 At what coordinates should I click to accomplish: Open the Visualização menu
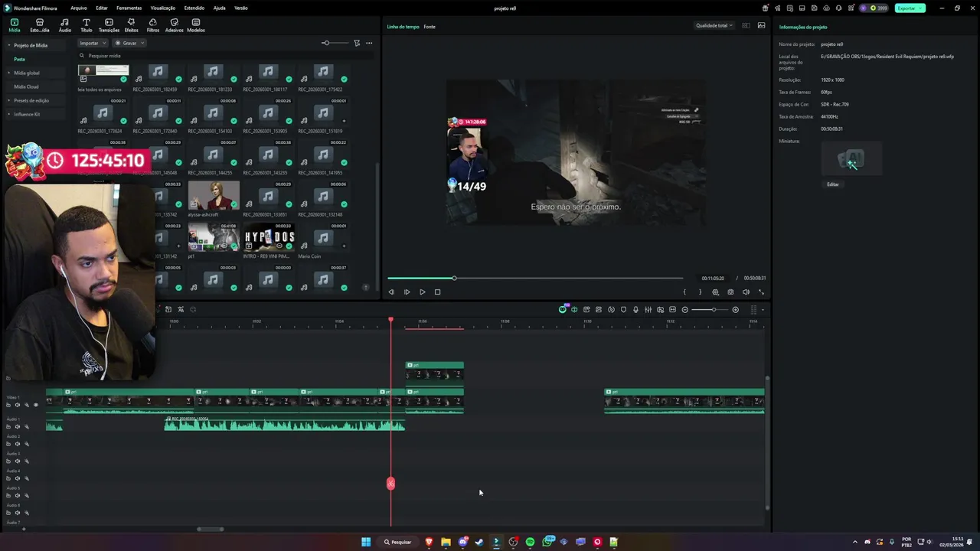tap(162, 8)
